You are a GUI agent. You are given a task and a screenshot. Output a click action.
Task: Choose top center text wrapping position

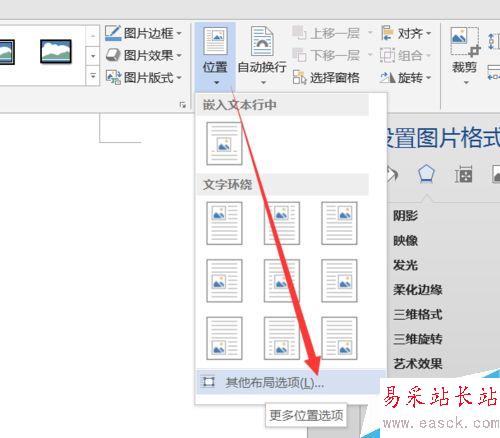point(282,223)
